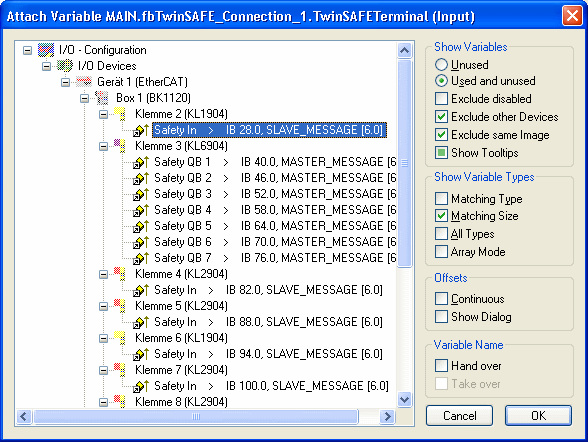Viewport: 588px width, 442px height.
Task: Select 'Safety QB 1 > IB 40.0' row text
Action: click(275, 162)
